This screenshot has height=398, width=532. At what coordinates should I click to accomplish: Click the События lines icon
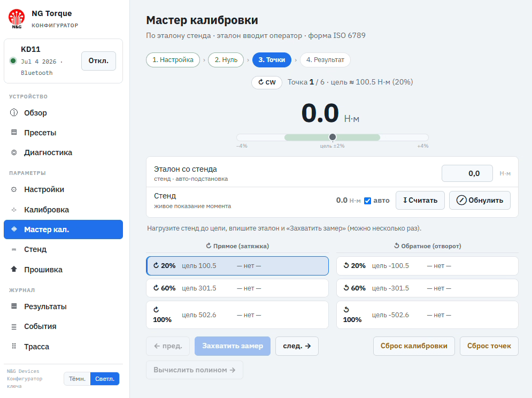point(14,326)
